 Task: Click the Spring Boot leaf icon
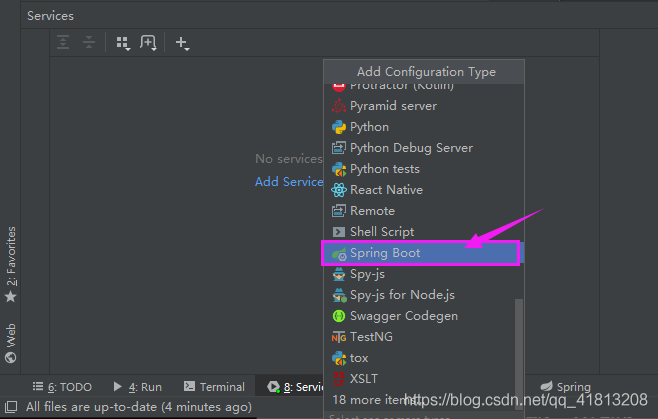339,254
